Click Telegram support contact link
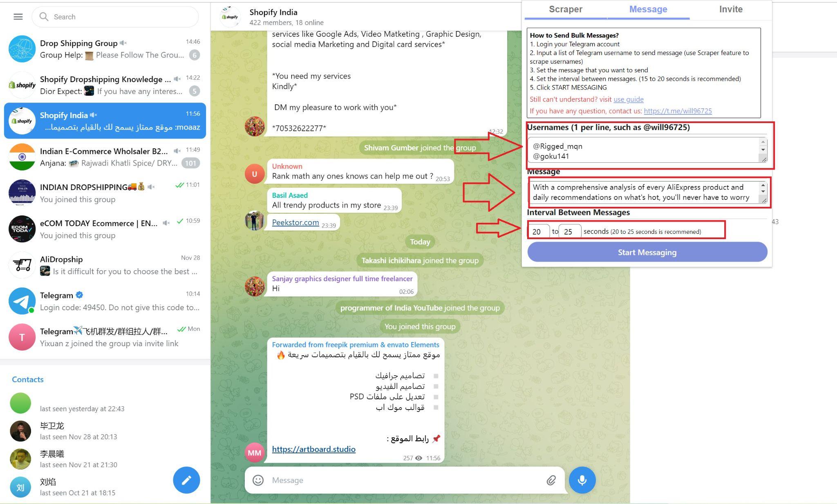Image resolution: width=837 pixels, height=504 pixels. [x=678, y=110]
